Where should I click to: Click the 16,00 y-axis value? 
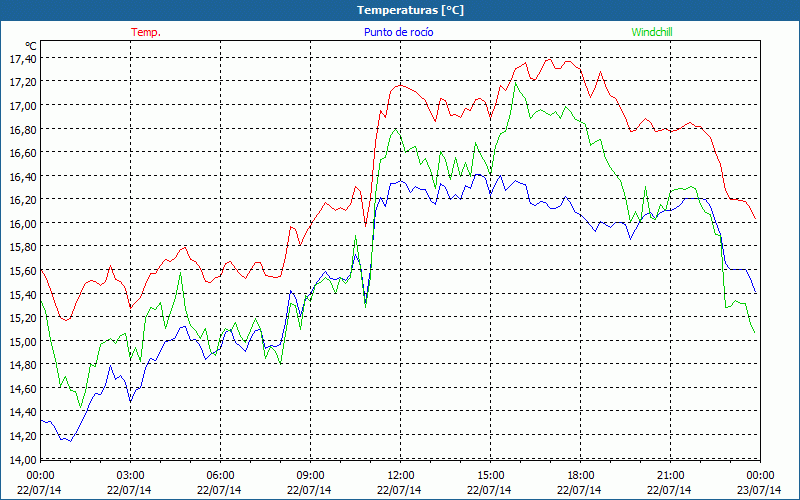[23, 223]
